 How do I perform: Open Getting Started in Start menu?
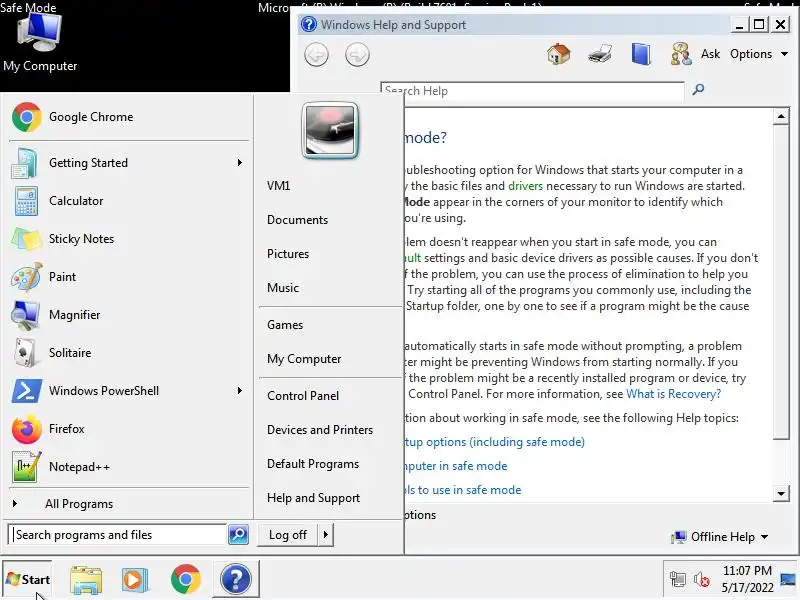(x=128, y=163)
